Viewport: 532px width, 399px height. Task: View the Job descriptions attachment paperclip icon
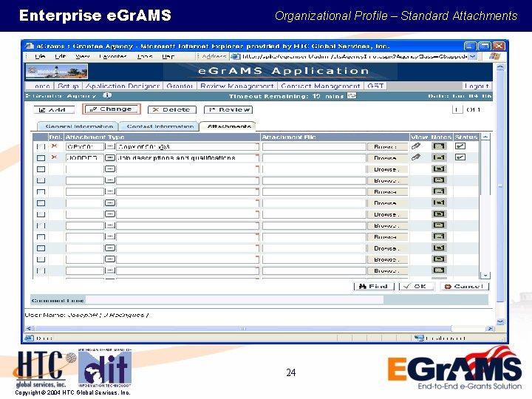coord(416,157)
